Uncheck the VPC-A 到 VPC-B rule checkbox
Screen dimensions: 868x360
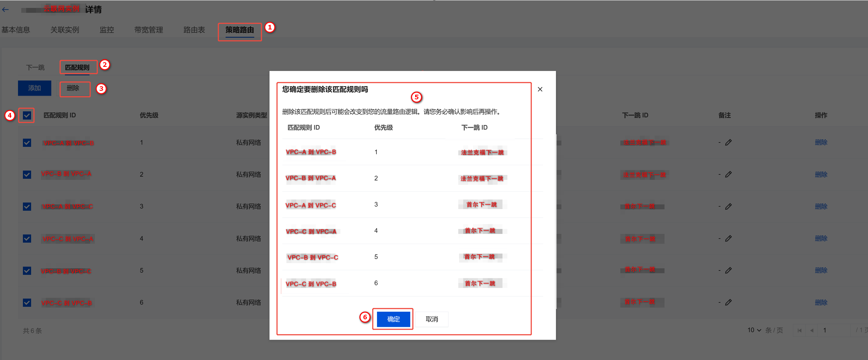click(27, 143)
